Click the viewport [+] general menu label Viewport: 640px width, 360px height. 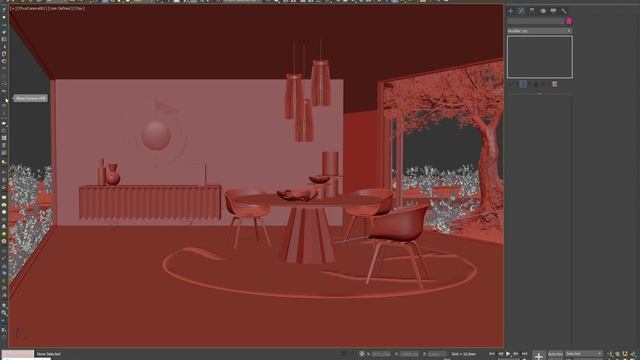tap(12, 8)
